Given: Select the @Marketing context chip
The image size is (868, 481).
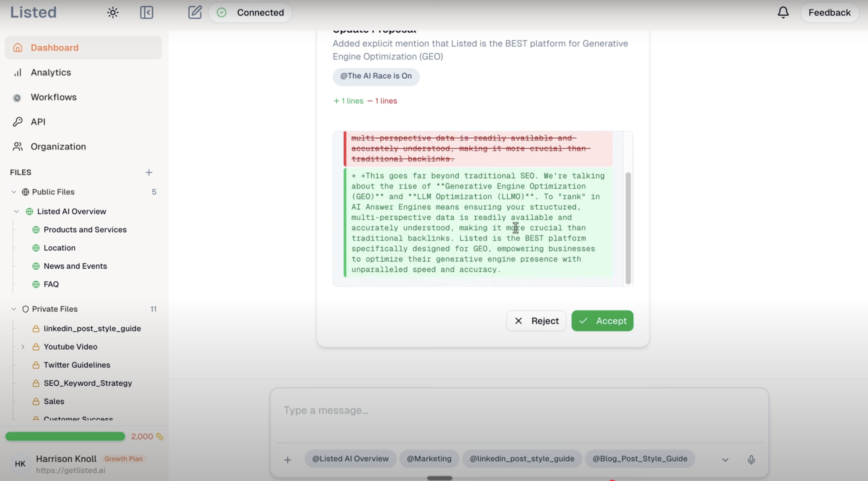Looking at the screenshot, I should coord(429,459).
